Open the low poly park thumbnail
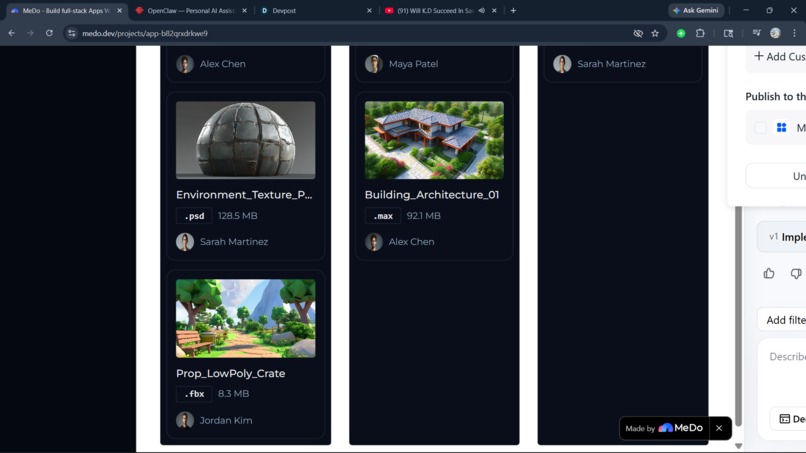The width and height of the screenshot is (806, 453). [246, 318]
